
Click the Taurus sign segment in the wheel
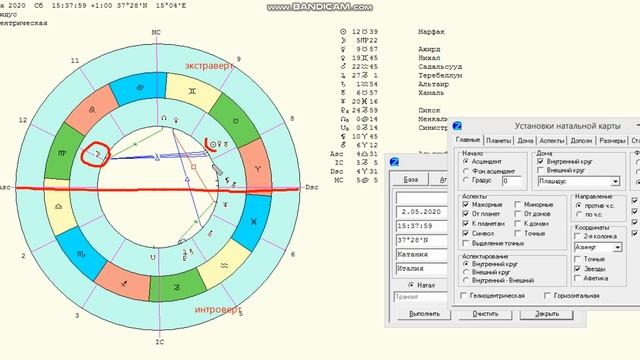click(x=235, y=121)
